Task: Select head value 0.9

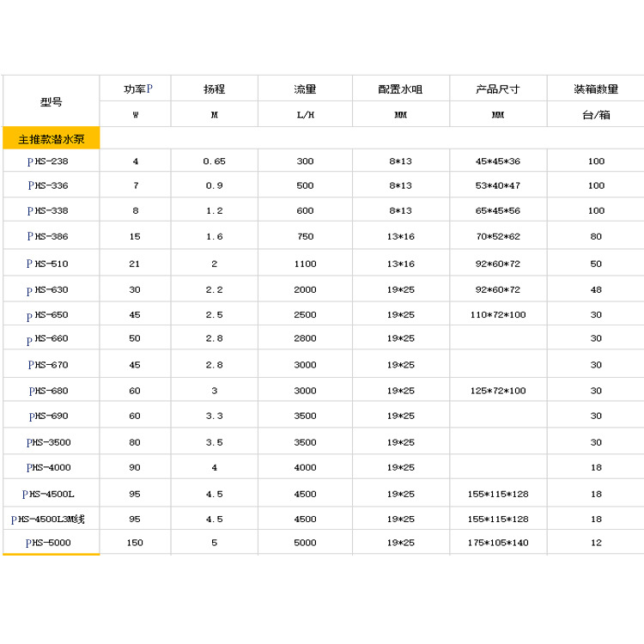Action: point(214,185)
